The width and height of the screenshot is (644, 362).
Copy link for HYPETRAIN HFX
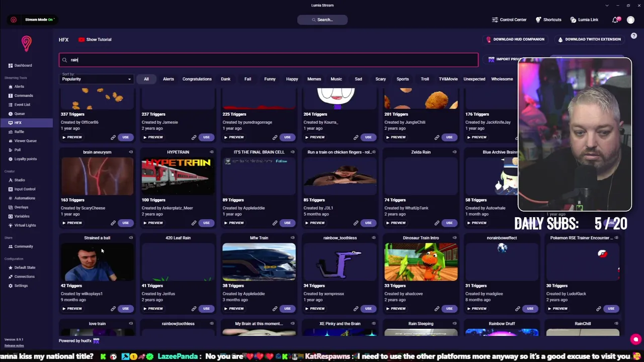194,223
